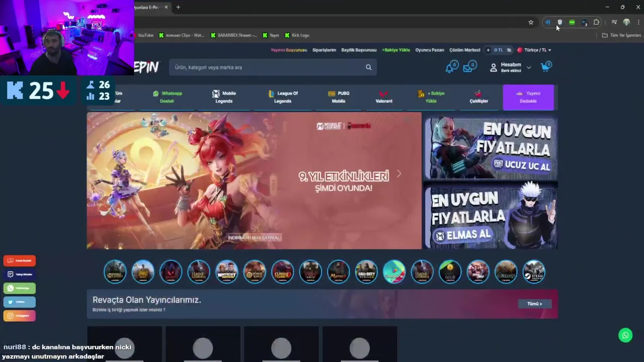This screenshot has height=362, width=644.
Task: Click the İndirimli Elmas Satın Al banner button
Action: (254, 237)
